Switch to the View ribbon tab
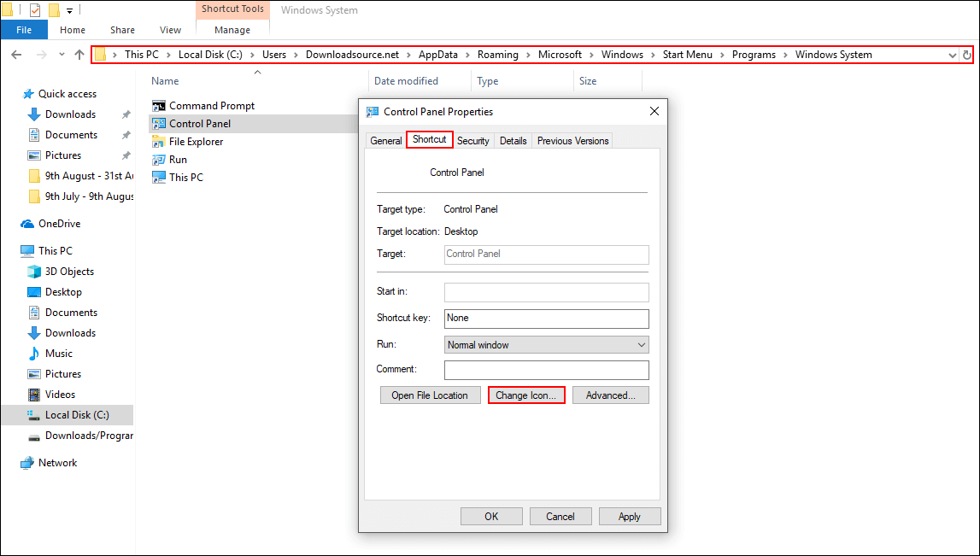This screenshot has height=556, width=980. click(x=170, y=30)
